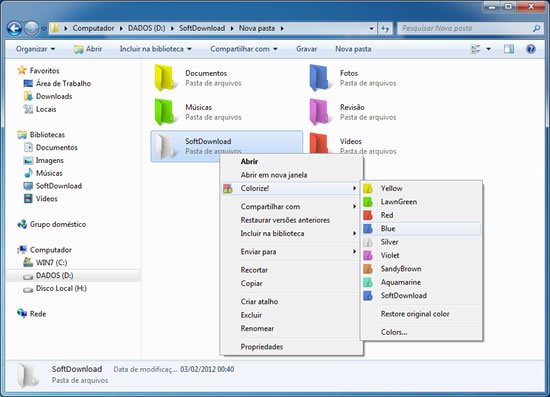Screen dimensions: 550x397
Task: Select SandyBrown color entry
Action: pos(421,269)
